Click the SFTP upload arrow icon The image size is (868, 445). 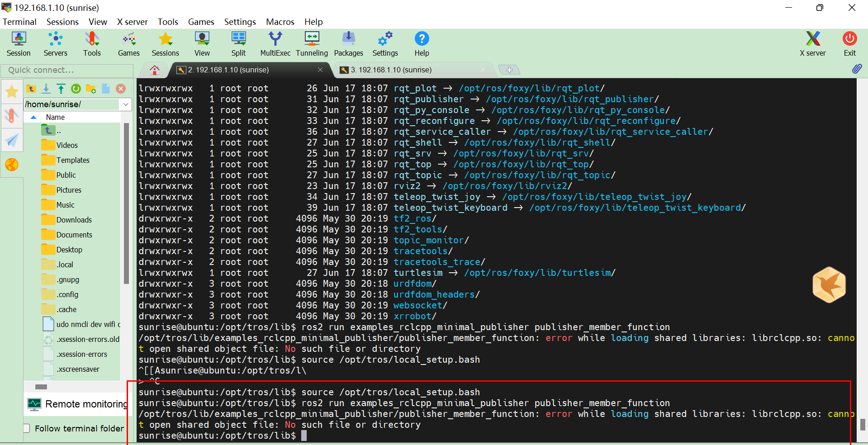pos(61,89)
